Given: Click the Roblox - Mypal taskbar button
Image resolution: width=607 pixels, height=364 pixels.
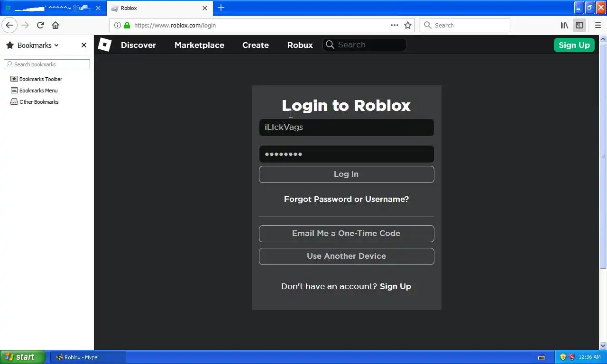Looking at the screenshot, I should tap(88, 357).
